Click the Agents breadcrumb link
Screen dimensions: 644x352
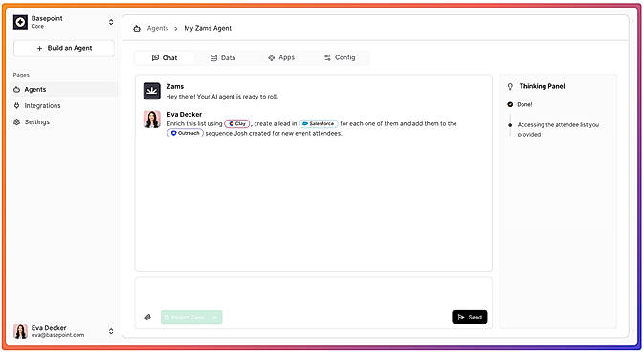(x=158, y=28)
